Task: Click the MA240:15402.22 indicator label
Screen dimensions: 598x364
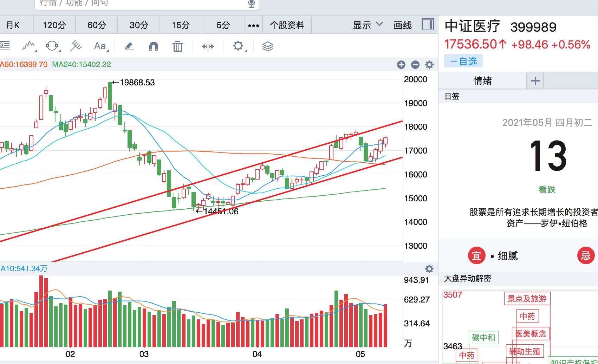Action: [82, 65]
